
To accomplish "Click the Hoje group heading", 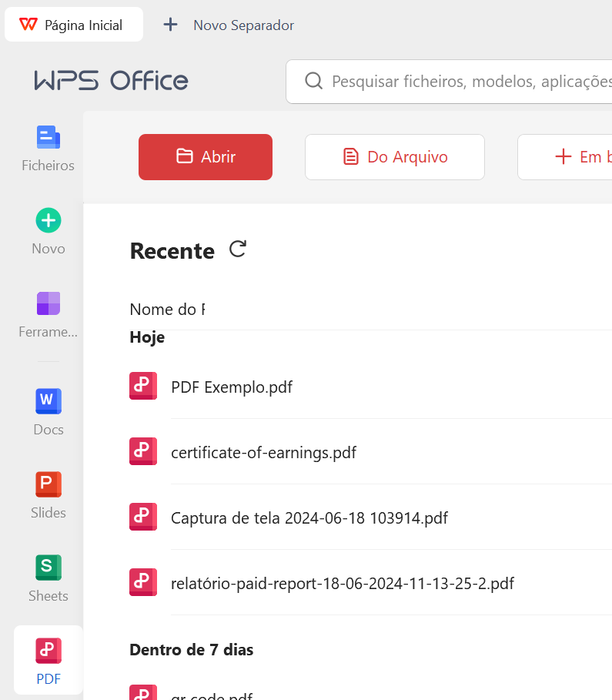I will (x=147, y=338).
